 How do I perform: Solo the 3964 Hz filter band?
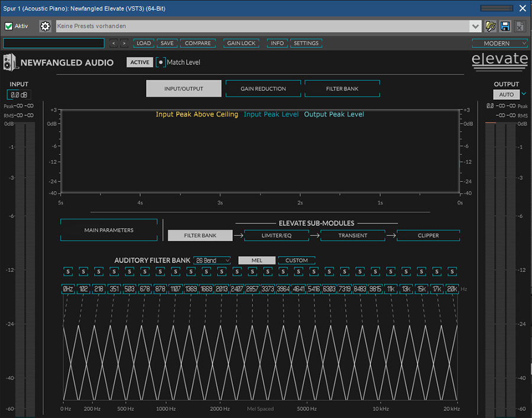[x=283, y=271]
